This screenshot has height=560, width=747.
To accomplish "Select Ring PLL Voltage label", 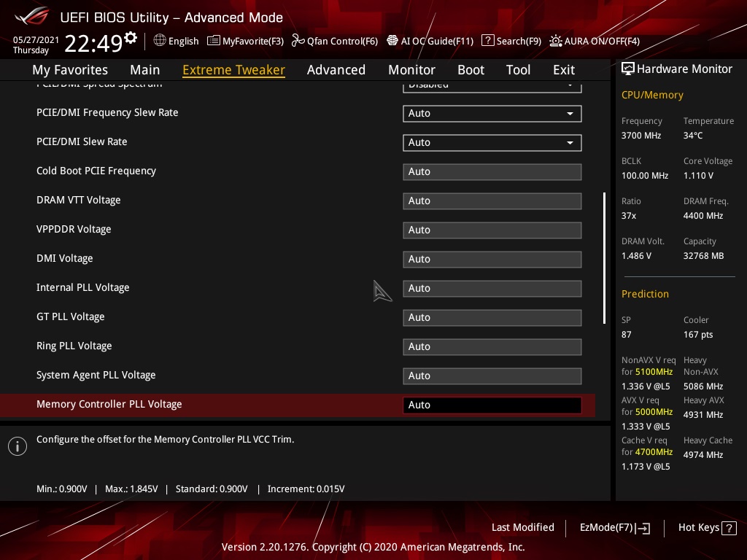I will (x=74, y=346).
